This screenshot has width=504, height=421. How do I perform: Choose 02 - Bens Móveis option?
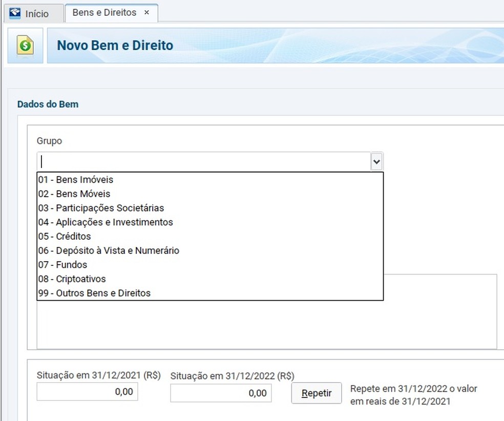[74, 194]
